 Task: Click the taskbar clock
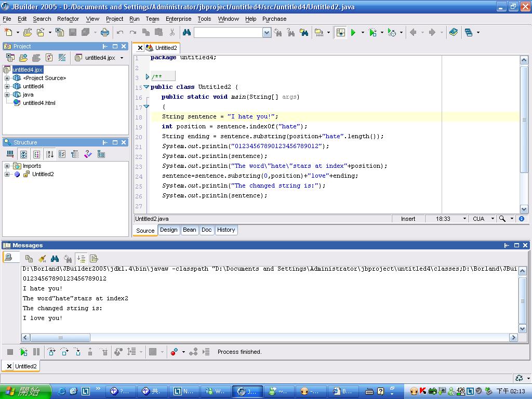click(x=511, y=392)
